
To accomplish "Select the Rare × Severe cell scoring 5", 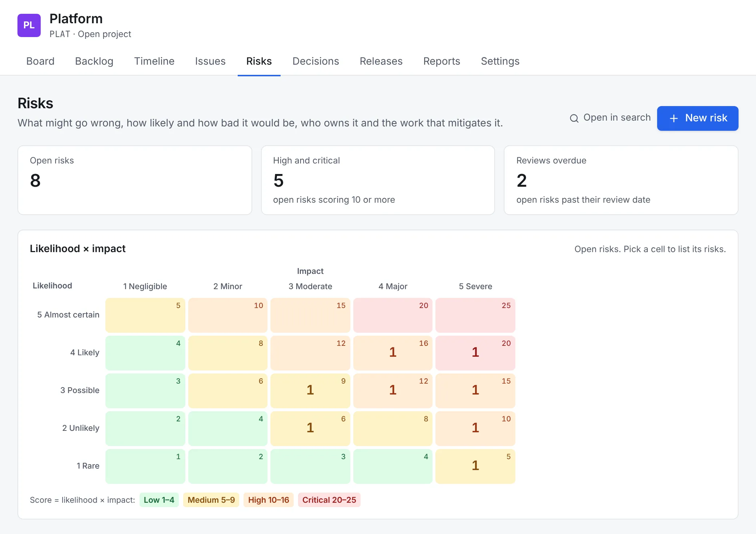I will 475,466.
